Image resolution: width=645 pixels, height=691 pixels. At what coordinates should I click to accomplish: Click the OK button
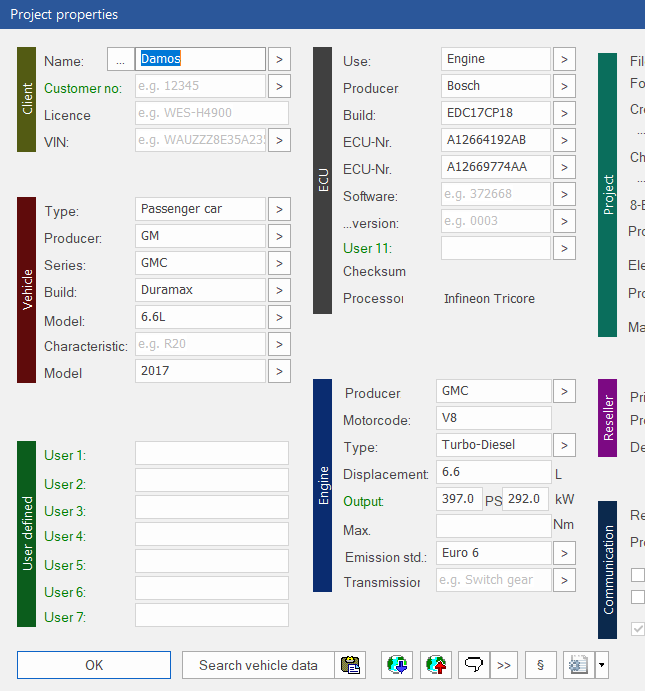[x=94, y=665]
